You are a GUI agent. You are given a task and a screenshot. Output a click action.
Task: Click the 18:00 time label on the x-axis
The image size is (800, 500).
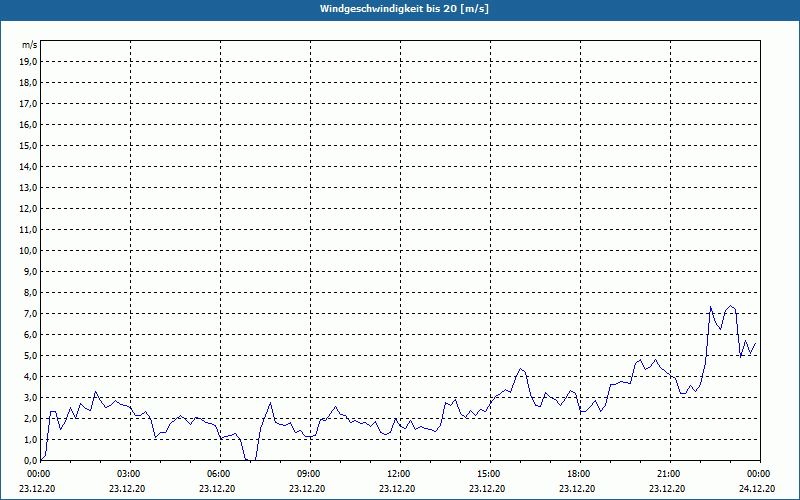(x=578, y=473)
